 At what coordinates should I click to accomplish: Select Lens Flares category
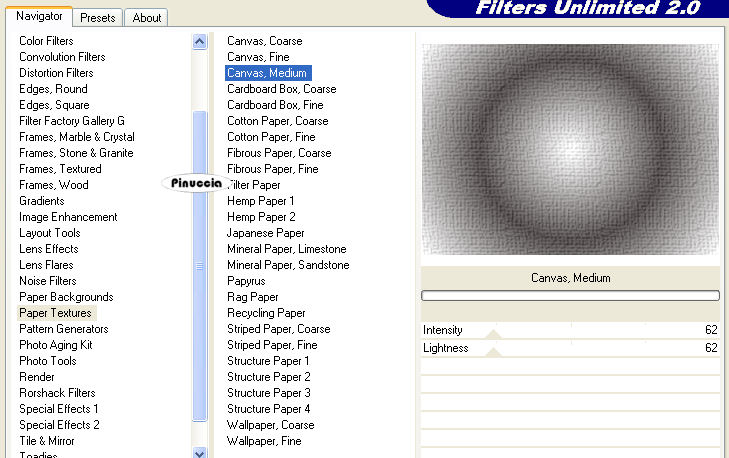46,265
